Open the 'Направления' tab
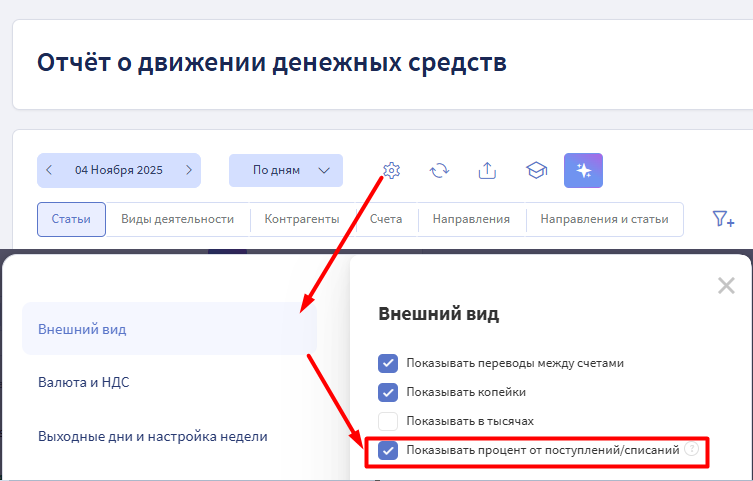753x481 pixels. point(471,219)
